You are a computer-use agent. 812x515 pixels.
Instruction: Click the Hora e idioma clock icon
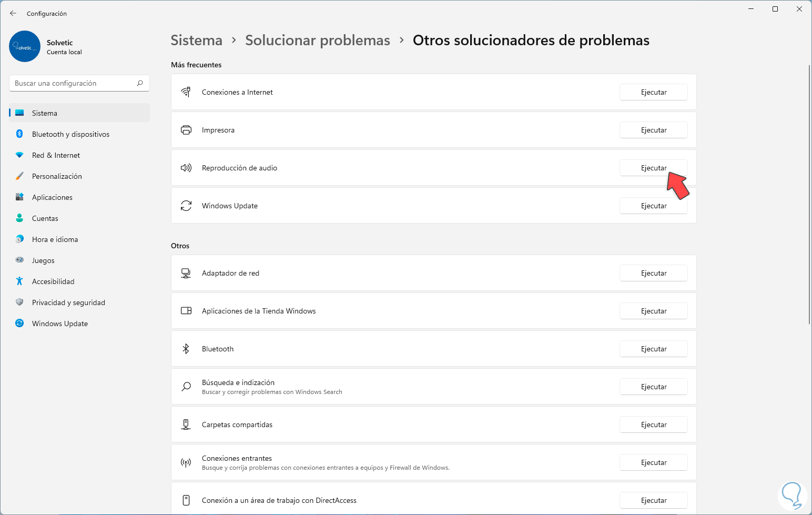click(19, 239)
